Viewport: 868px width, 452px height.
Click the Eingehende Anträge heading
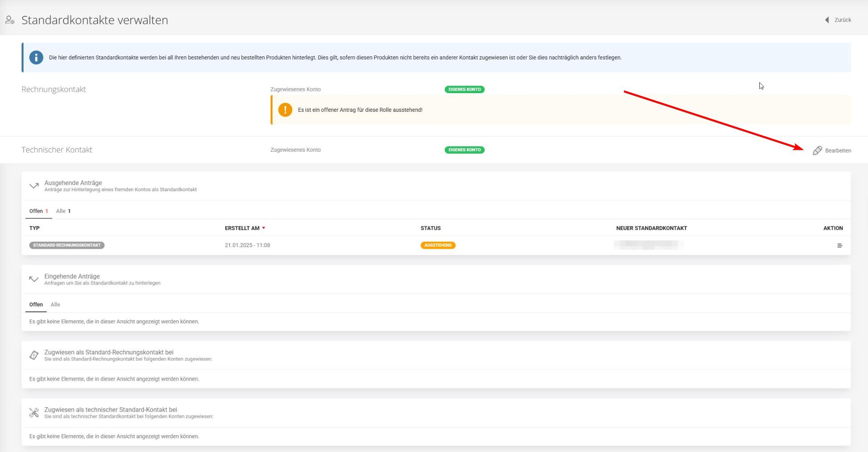(72, 276)
